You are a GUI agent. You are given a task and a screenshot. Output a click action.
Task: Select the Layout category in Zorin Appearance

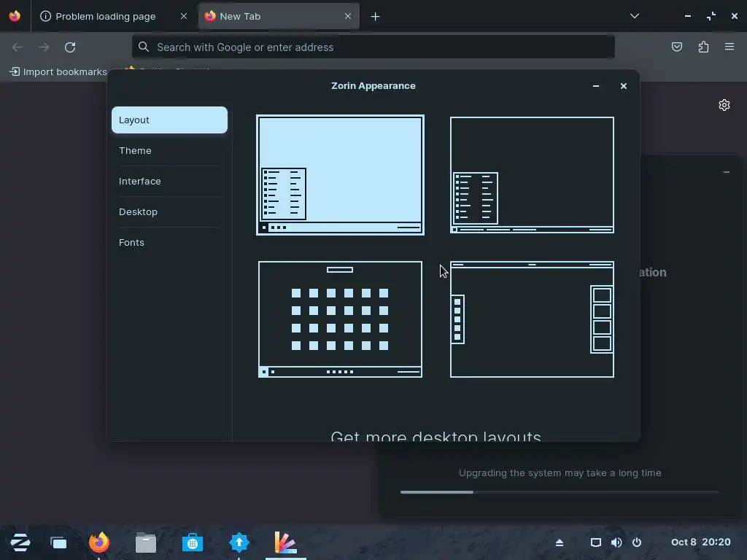coord(169,120)
